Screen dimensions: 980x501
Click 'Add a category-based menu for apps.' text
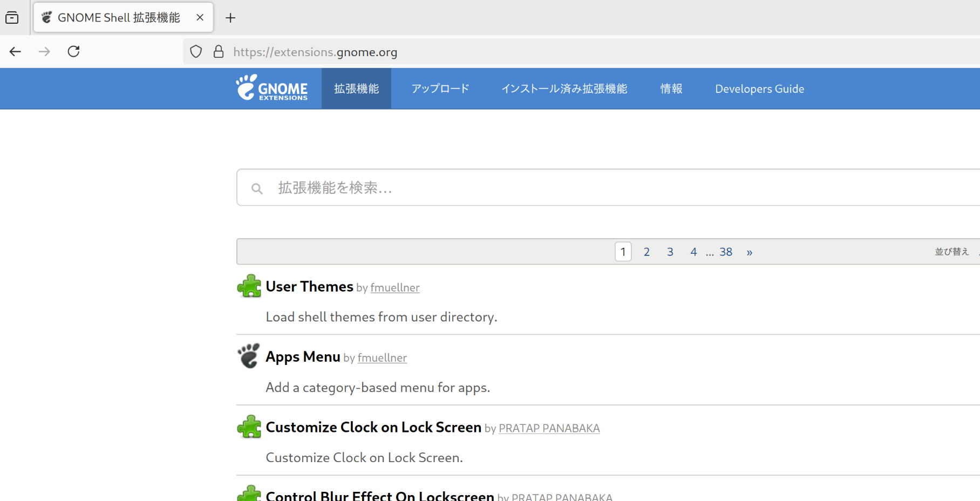[x=378, y=388]
